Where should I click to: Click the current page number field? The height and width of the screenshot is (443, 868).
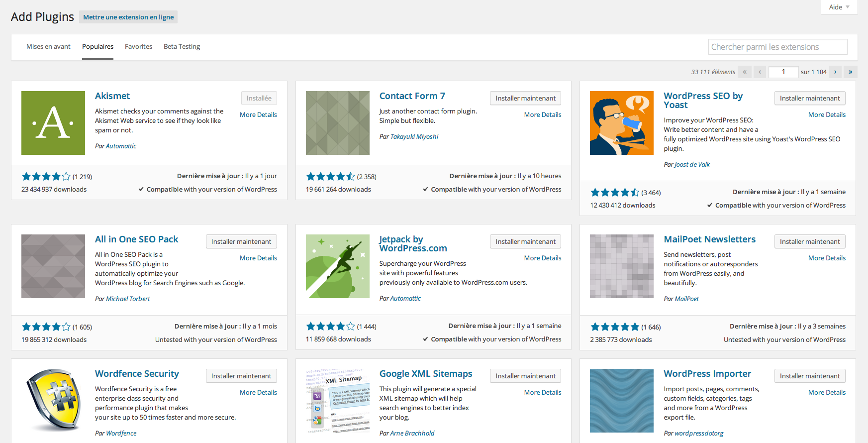pyautogui.click(x=783, y=72)
